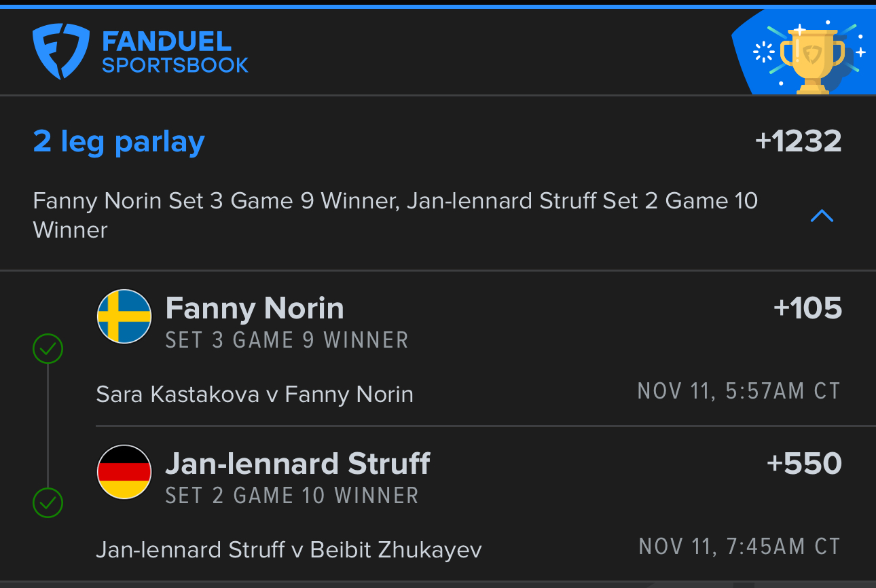
Task: Open Jan-lennard Struff v Beibit Zhukayev match
Action: click(x=289, y=549)
